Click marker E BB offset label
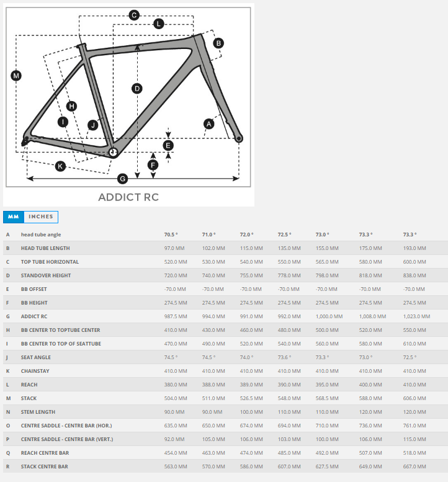 click(168, 145)
